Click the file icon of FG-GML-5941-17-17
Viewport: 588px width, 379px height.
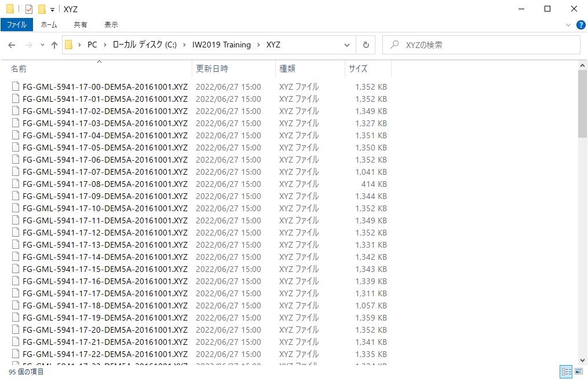point(16,293)
